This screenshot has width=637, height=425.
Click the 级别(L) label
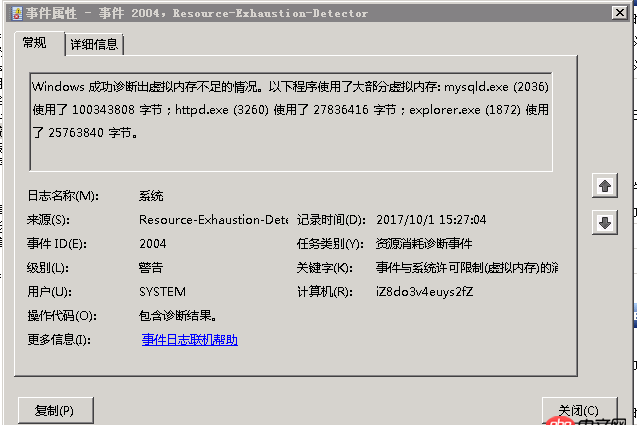click(48, 268)
